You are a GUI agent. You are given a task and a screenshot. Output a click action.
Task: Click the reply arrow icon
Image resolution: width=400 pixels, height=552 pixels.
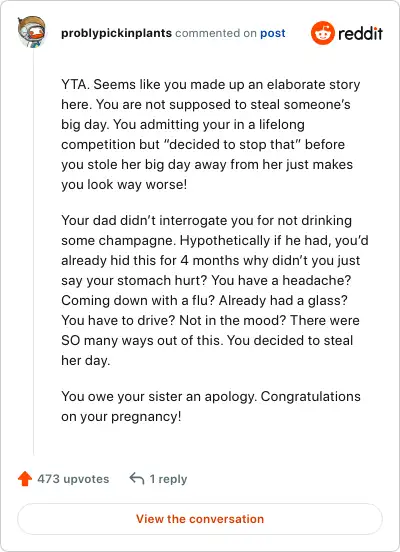137,479
